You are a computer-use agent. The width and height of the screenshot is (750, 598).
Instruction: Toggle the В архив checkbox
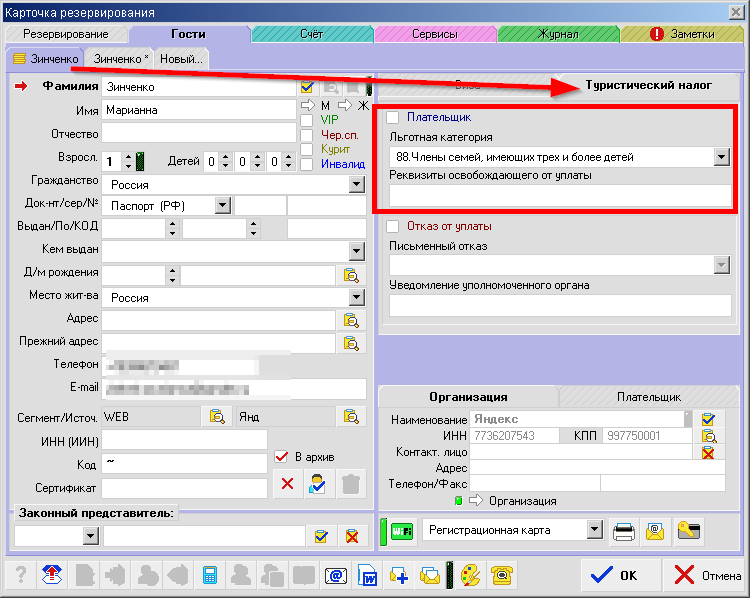click(x=282, y=457)
